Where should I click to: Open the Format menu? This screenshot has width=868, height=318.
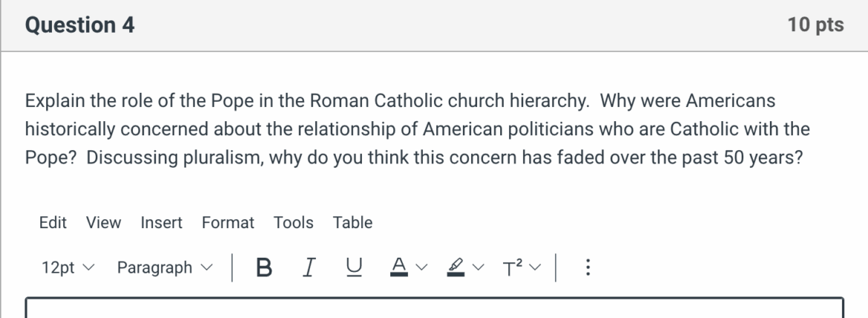click(x=228, y=222)
